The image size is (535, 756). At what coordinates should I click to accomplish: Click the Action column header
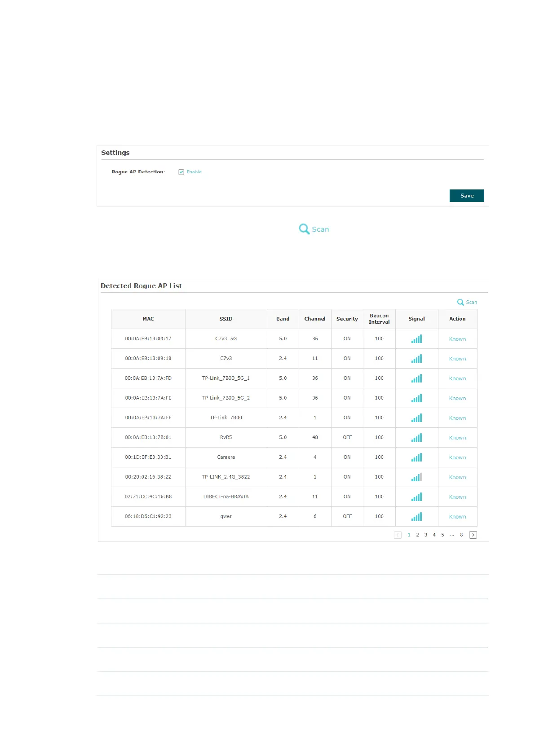point(457,319)
